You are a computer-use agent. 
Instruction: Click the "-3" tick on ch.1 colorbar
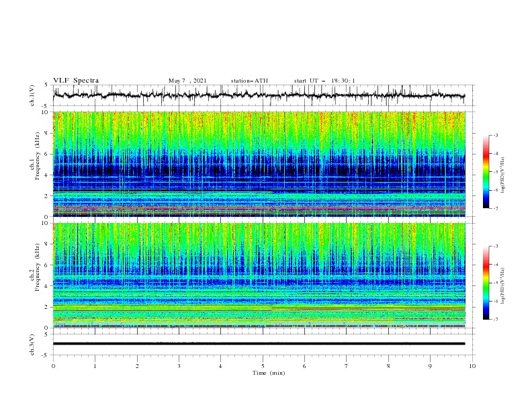click(495, 135)
